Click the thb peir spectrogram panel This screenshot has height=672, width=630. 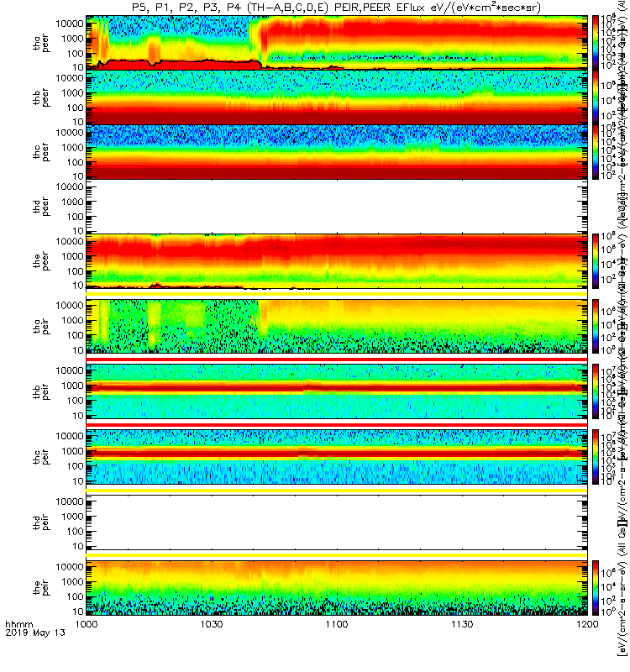point(337,391)
